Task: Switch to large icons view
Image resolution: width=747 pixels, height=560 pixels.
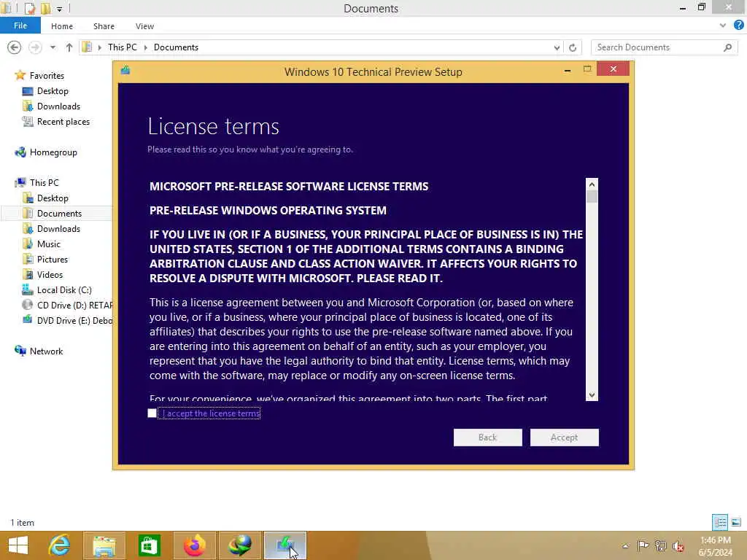Action: [736, 522]
